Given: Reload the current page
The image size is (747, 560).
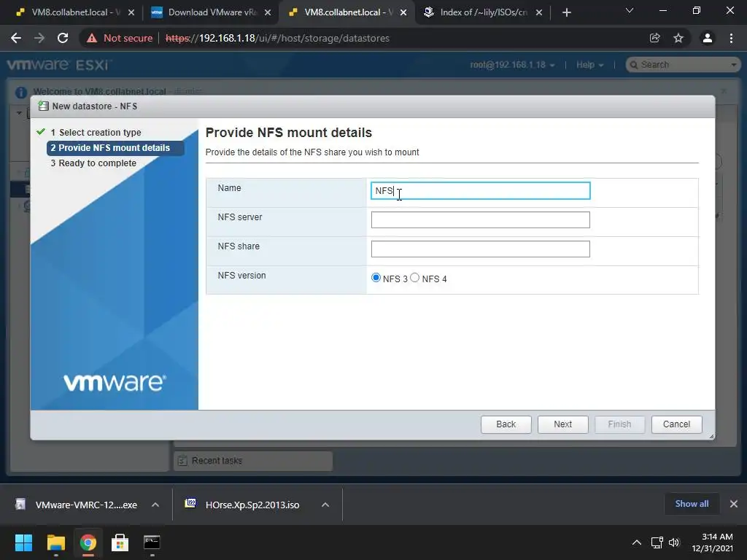Looking at the screenshot, I should (x=63, y=38).
